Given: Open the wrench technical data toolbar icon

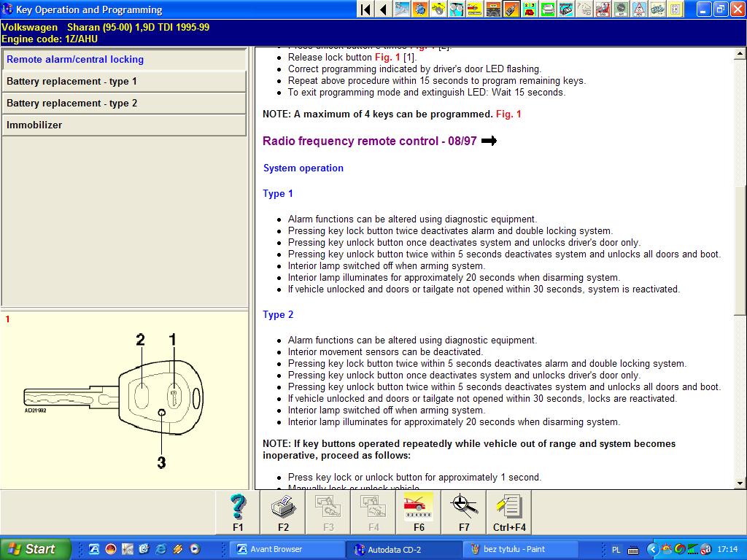Looking at the screenshot, I should click(402, 9).
